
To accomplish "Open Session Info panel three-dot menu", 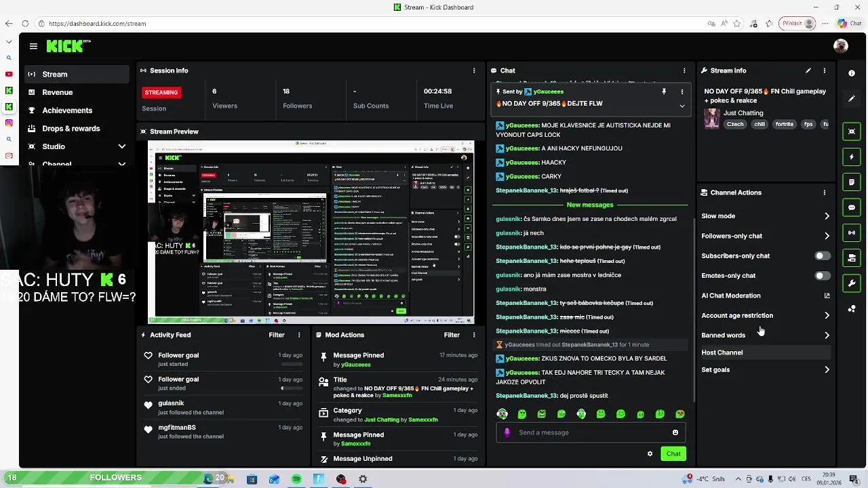I will point(474,70).
